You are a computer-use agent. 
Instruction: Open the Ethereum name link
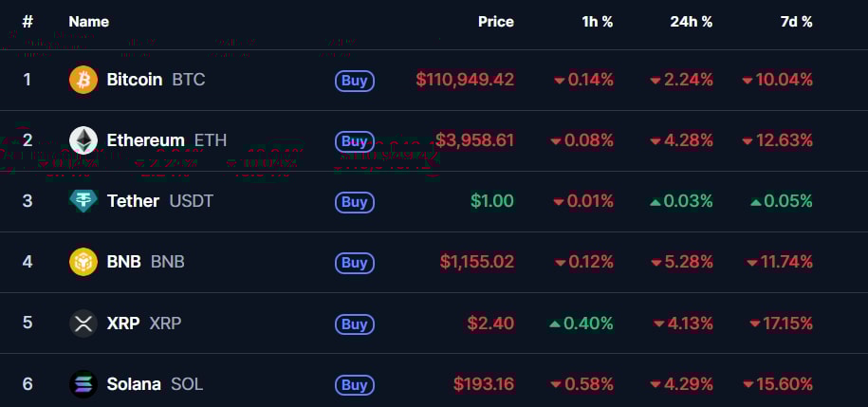pos(145,140)
